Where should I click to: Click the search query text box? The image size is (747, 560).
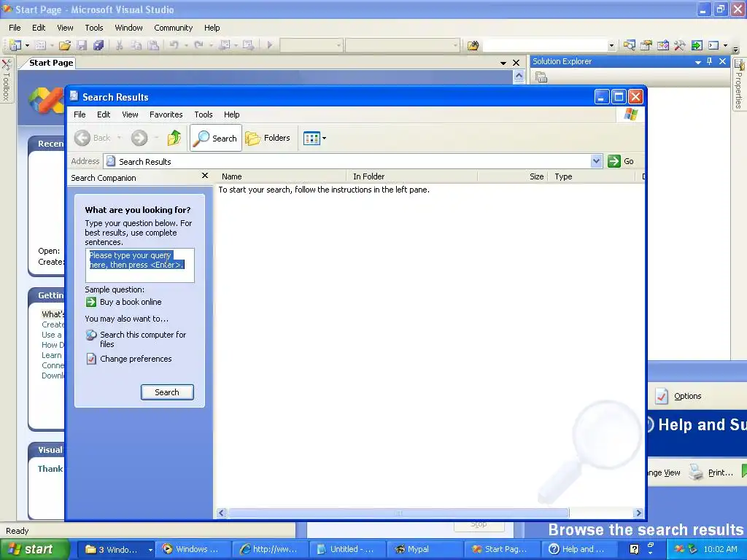(139, 265)
